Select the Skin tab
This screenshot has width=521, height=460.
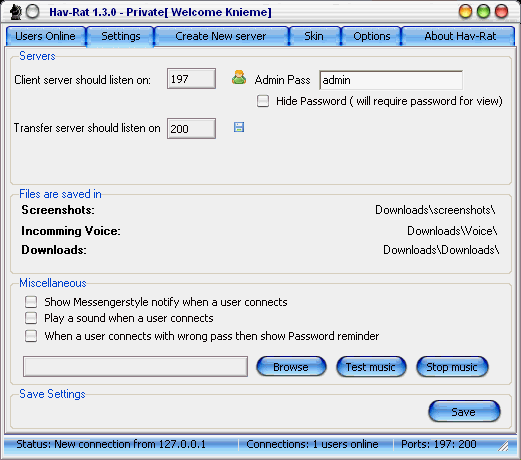click(314, 36)
